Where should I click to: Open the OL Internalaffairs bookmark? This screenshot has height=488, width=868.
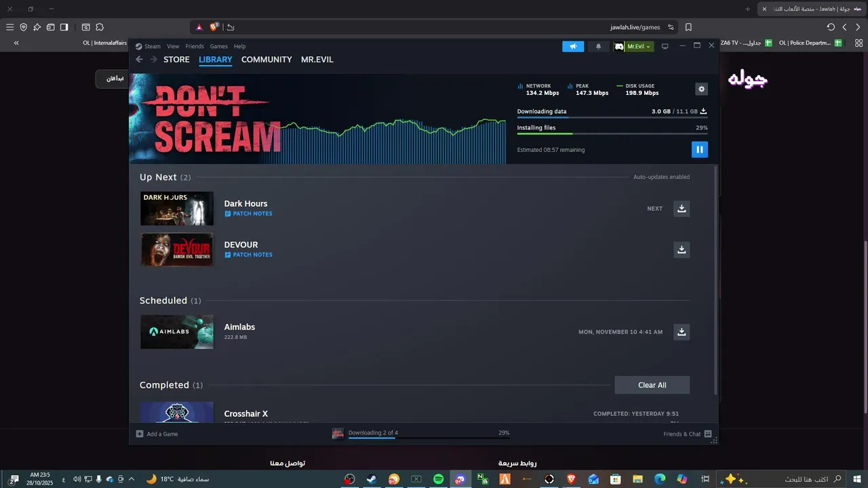(x=105, y=43)
